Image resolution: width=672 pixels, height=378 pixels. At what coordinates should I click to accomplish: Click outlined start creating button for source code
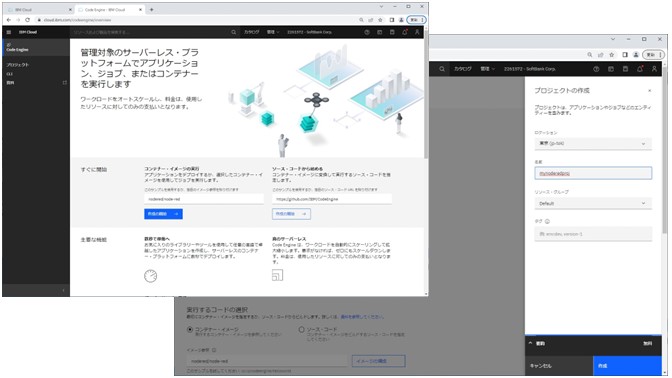(x=291, y=214)
